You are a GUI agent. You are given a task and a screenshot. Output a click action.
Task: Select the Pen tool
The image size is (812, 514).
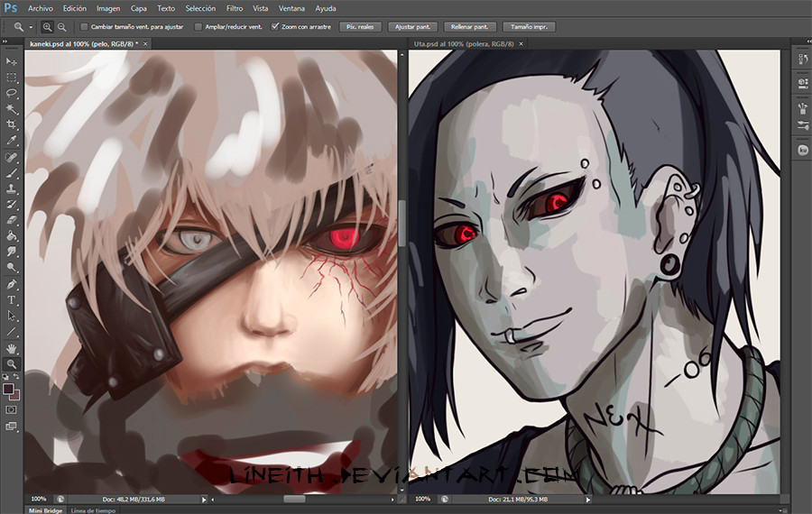pos(12,285)
